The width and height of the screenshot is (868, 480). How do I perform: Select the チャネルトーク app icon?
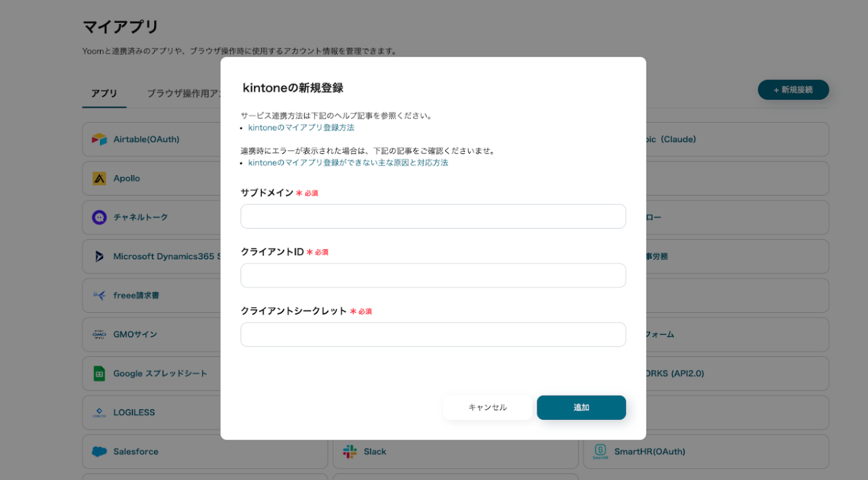[x=99, y=217]
